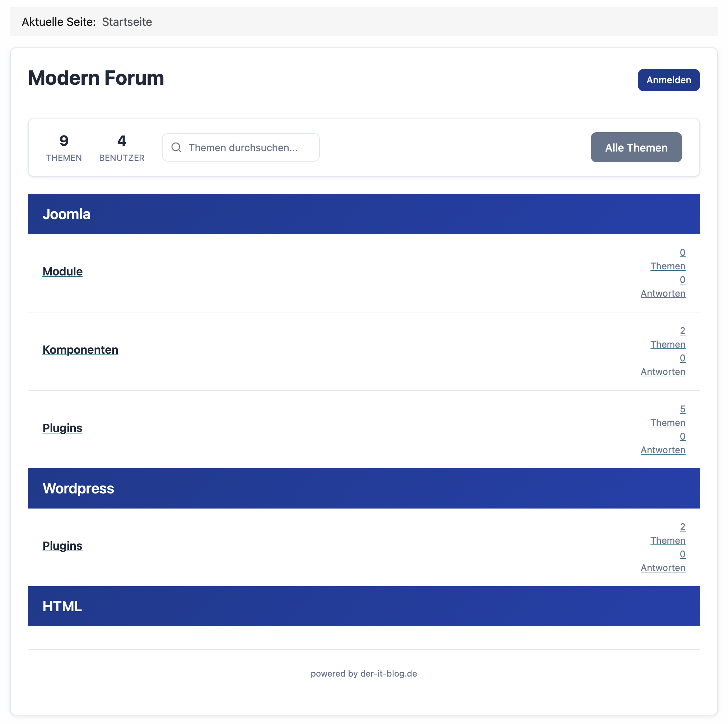The height and width of the screenshot is (724, 728).
Task: Focus the Themen durchsuchen search field
Action: pos(249,147)
